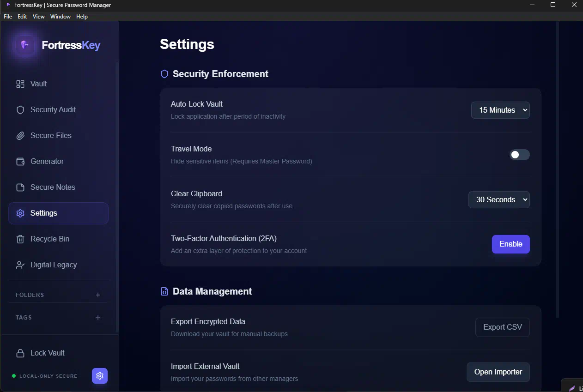Click the FortressKey logo icon

tap(25, 45)
